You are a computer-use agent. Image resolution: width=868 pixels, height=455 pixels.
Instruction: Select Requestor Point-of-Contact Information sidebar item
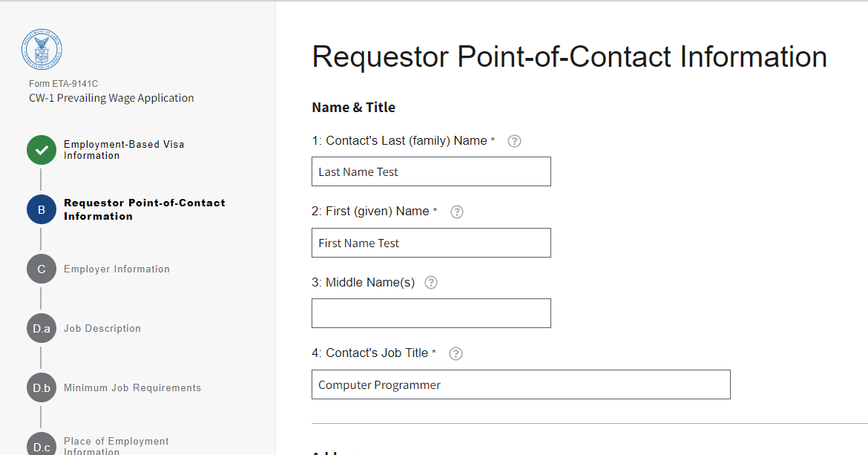pyautogui.click(x=144, y=209)
